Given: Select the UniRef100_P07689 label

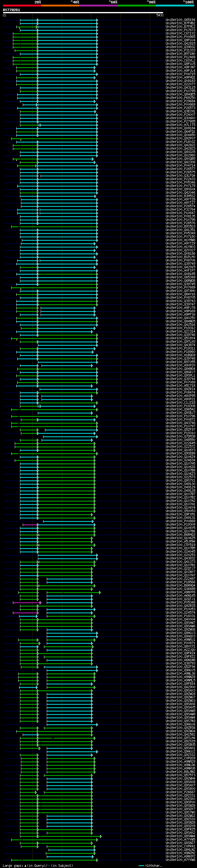Looking at the screenshot, I should point(180,287).
